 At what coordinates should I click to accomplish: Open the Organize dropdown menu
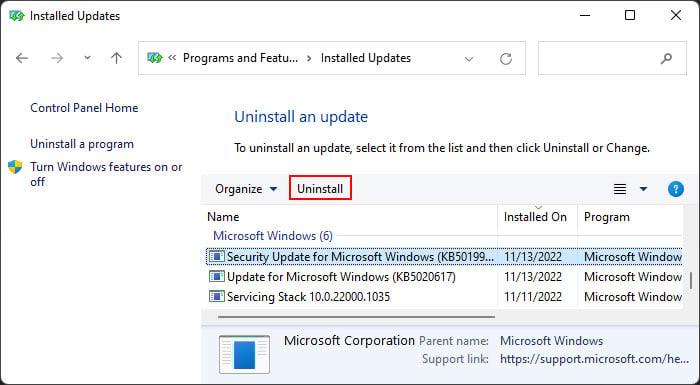pyautogui.click(x=246, y=189)
